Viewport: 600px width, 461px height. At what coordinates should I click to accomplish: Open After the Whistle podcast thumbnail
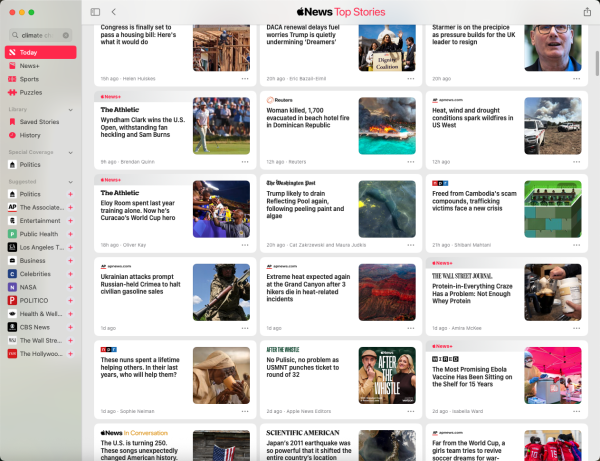pyautogui.click(x=387, y=375)
